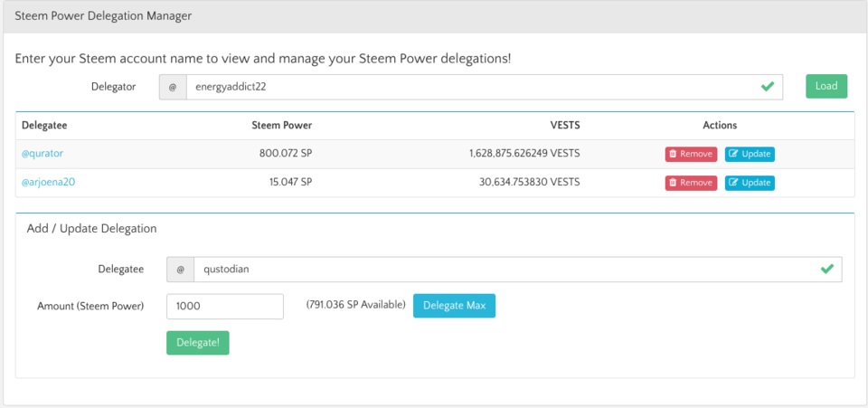Viewport: 868px width, 408px height.
Task: Focus the Delegator field containing energyaddict22
Action: tap(485, 88)
